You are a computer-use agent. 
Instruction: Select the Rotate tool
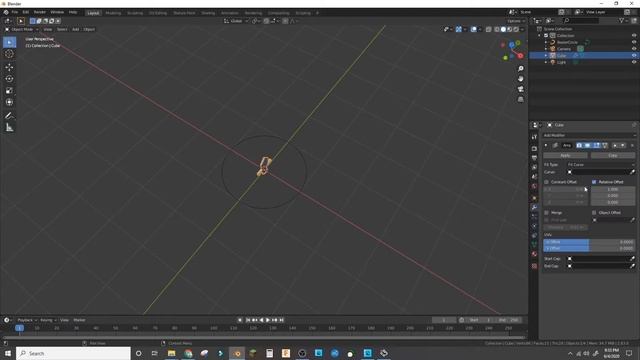9,79
